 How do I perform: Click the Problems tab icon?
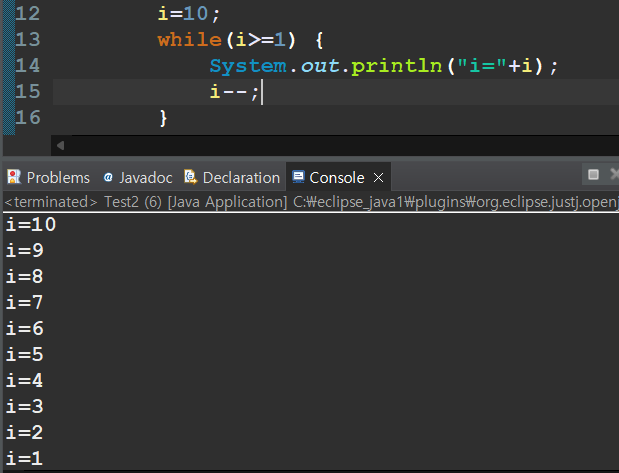tap(14, 177)
